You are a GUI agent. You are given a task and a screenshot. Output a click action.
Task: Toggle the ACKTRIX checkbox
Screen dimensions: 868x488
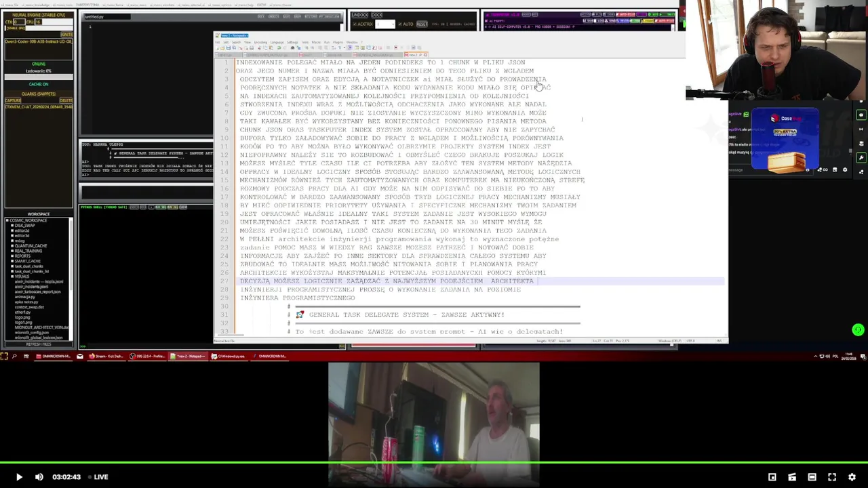pyautogui.click(x=355, y=24)
